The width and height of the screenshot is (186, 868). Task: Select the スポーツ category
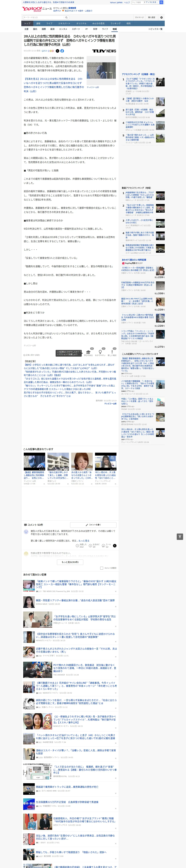coord(76,29)
